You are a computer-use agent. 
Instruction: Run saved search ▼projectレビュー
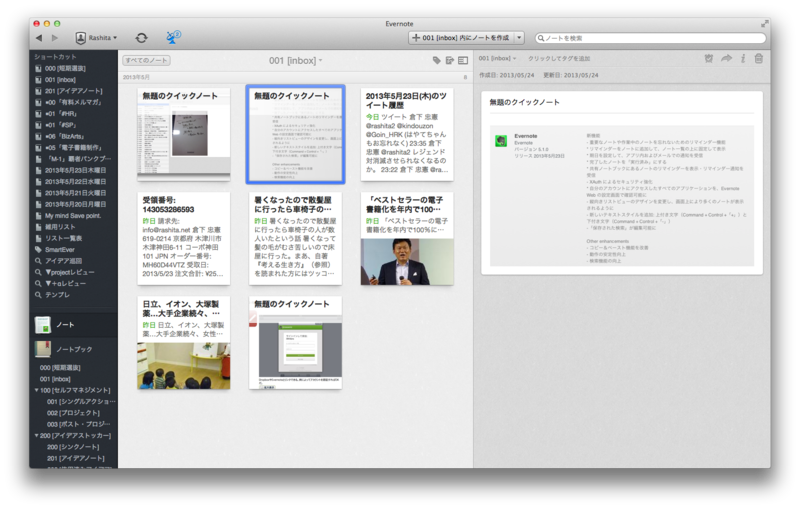pyautogui.click(x=69, y=272)
